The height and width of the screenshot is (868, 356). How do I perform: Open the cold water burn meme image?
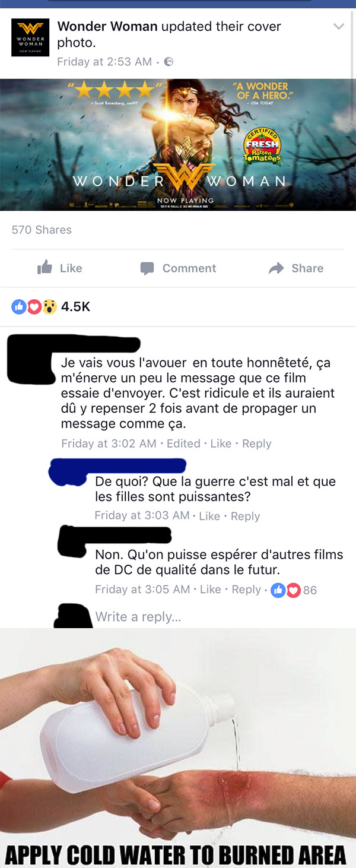[x=178, y=748]
